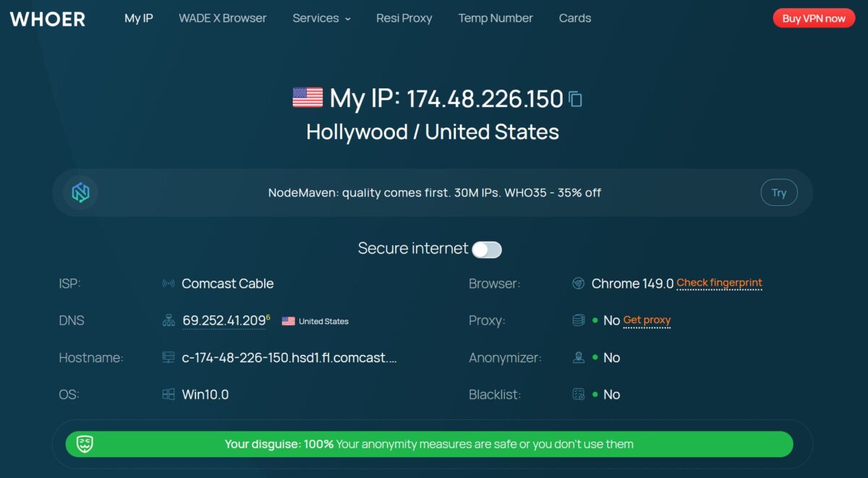Screen dimensions: 868x478
Task: Click the ISP: field label
Action: (69, 283)
